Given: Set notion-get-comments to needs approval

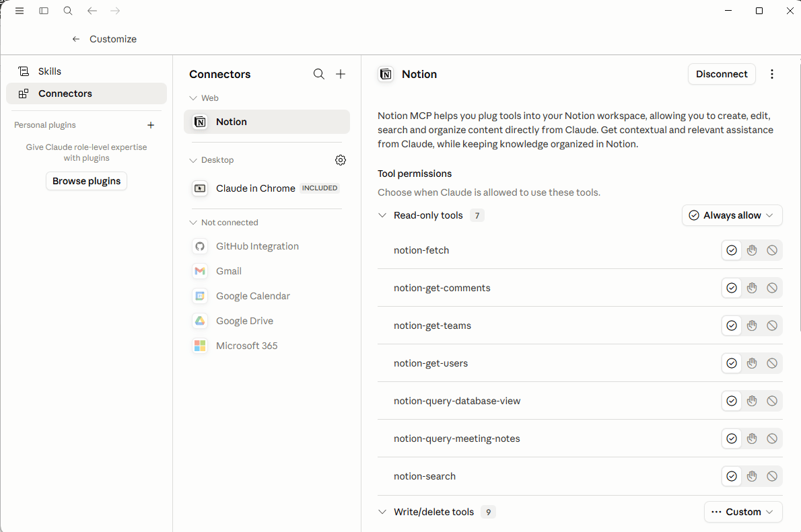Looking at the screenshot, I should (752, 288).
